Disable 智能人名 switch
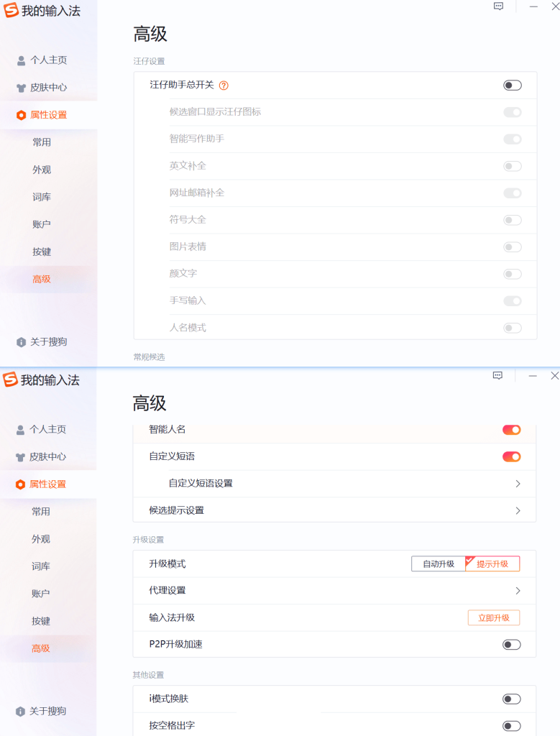Screen dimensions: 560x736 (511, 430)
